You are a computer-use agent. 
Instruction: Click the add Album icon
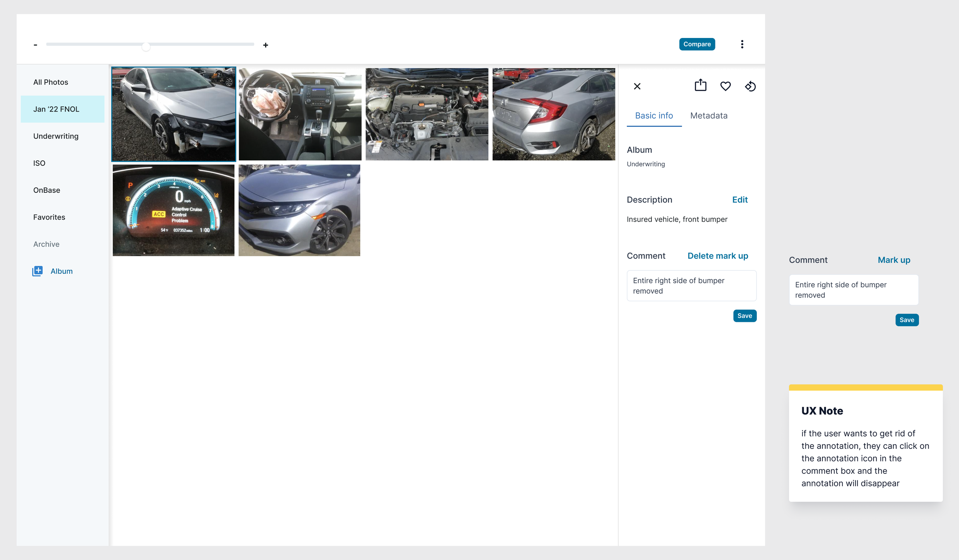pyautogui.click(x=38, y=271)
